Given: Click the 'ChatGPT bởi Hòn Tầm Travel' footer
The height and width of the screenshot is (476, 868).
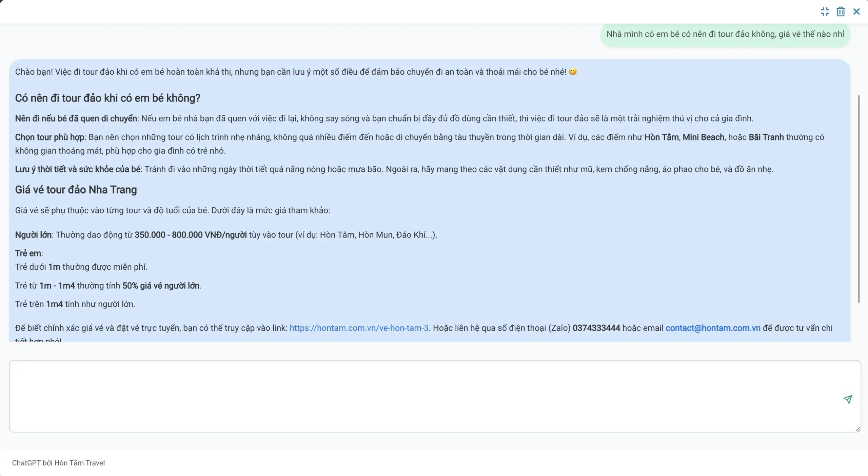Looking at the screenshot, I should (x=58, y=463).
